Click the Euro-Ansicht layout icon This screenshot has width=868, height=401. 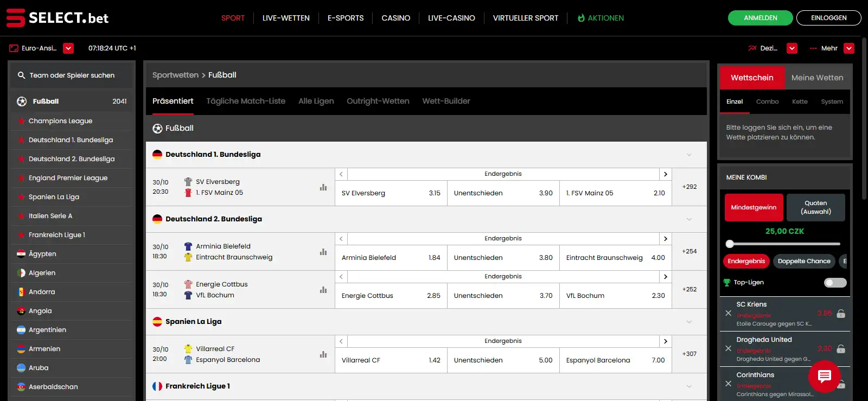point(14,48)
